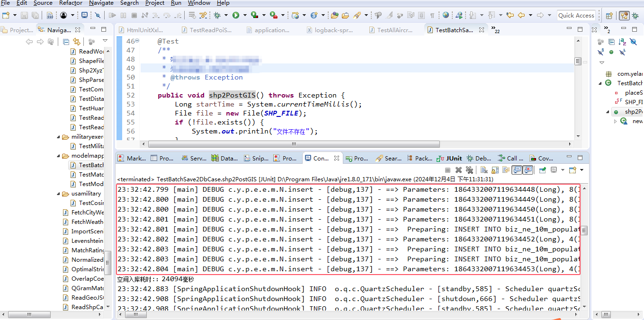The image size is (644, 320).
Task: Toggle Scroll Lock in the Console toolbar
Action: coord(495,170)
